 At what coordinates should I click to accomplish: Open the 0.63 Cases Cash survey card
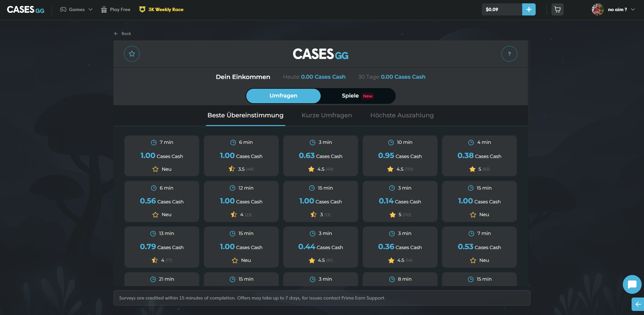[321, 156]
